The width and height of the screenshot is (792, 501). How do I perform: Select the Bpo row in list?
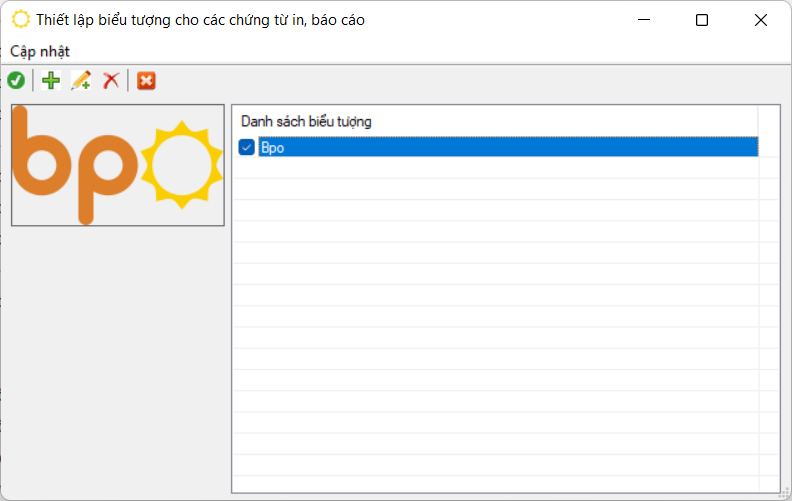coord(500,148)
